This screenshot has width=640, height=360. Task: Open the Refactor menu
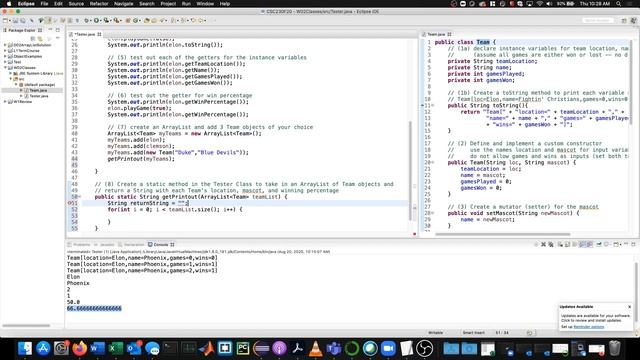(99, 4)
